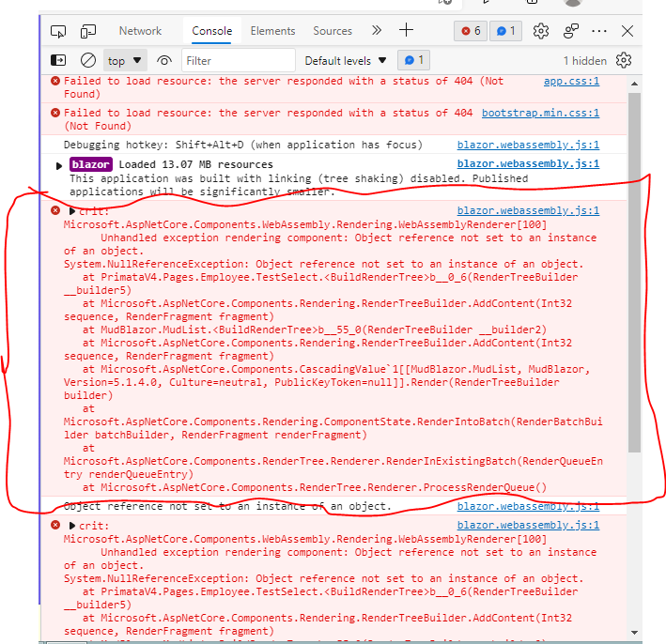Click the error icon of the first crit message

click(x=55, y=210)
